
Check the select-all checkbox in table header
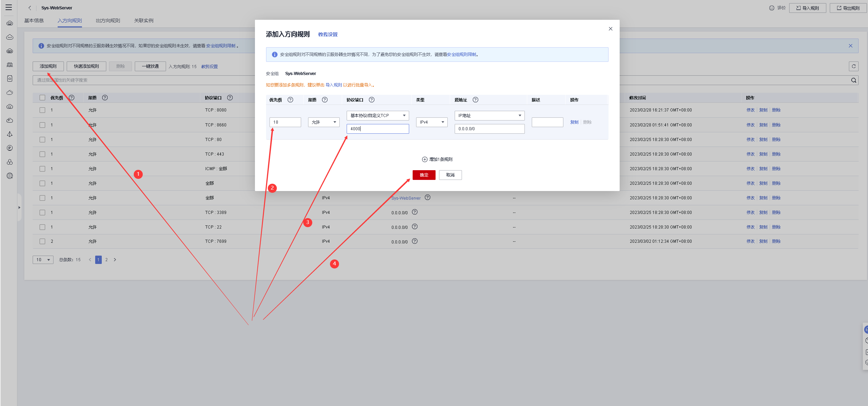click(42, 98)
